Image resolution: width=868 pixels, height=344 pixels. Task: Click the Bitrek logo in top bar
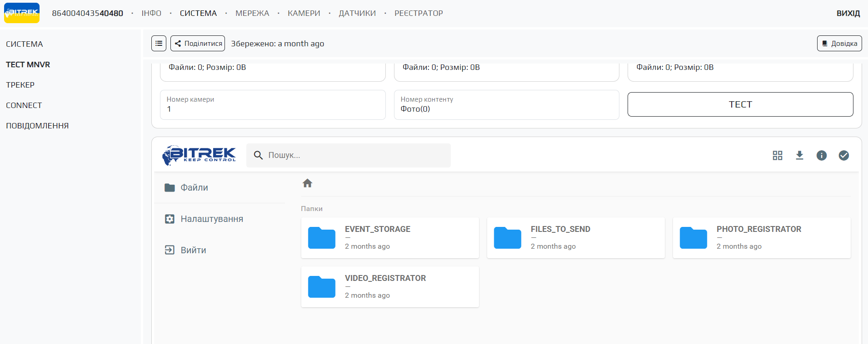click(x=22, y=13)
